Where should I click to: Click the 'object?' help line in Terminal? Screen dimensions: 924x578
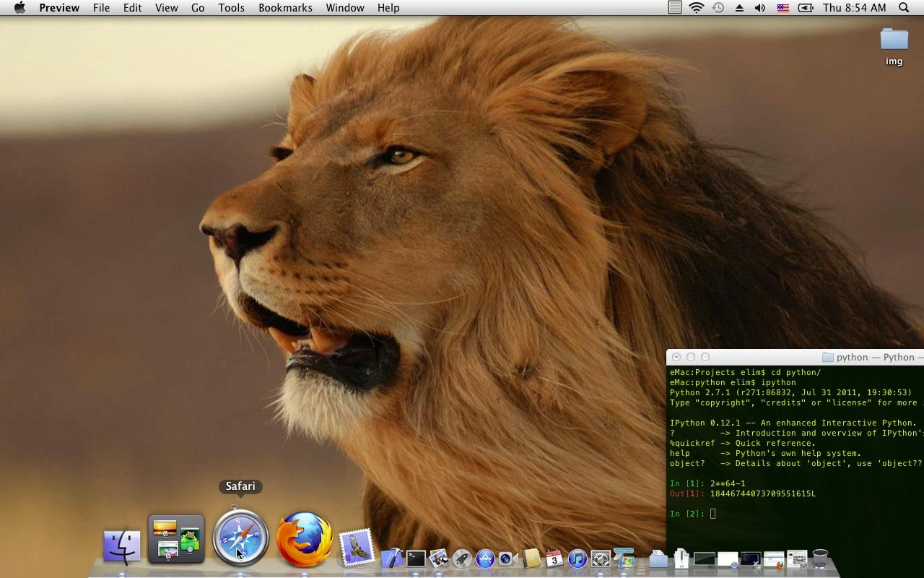click(796, 463)
